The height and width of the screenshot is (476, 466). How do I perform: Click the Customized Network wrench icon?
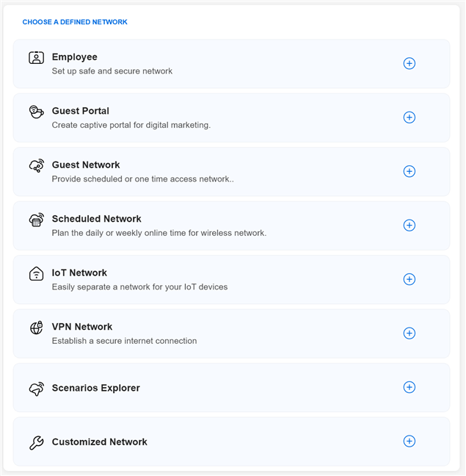pyautogui.click(x=36, y=442)
